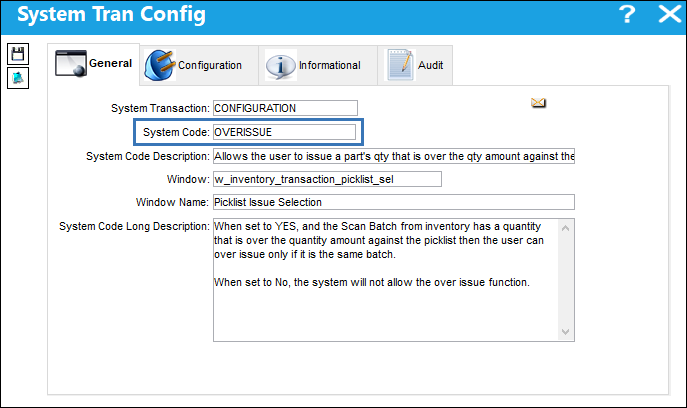Click the Save floppy disk icon
Image resolution: width=687 pixels, height=408 pixels.
pyautogui.click(x=18, y=54)
